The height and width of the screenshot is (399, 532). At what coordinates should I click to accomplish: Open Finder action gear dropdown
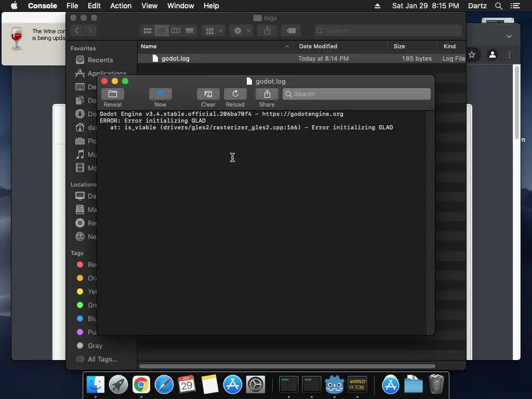(241, 31)
